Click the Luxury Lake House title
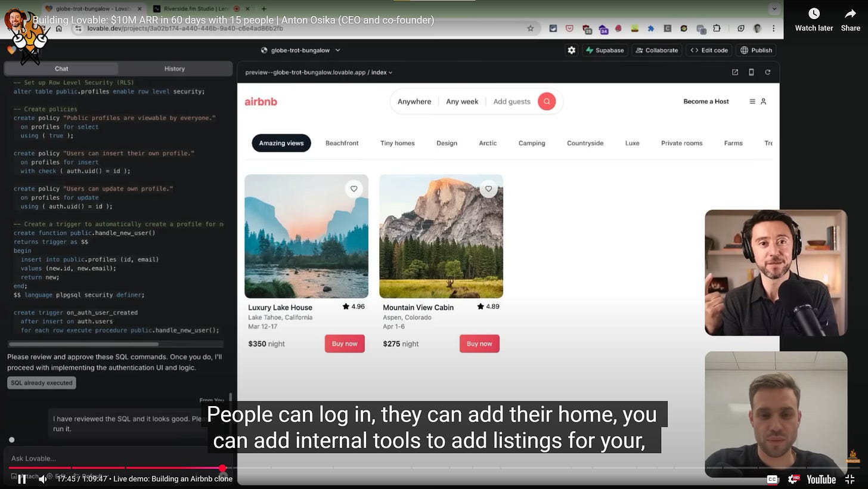868x489 pixels. tap(280, 308)
